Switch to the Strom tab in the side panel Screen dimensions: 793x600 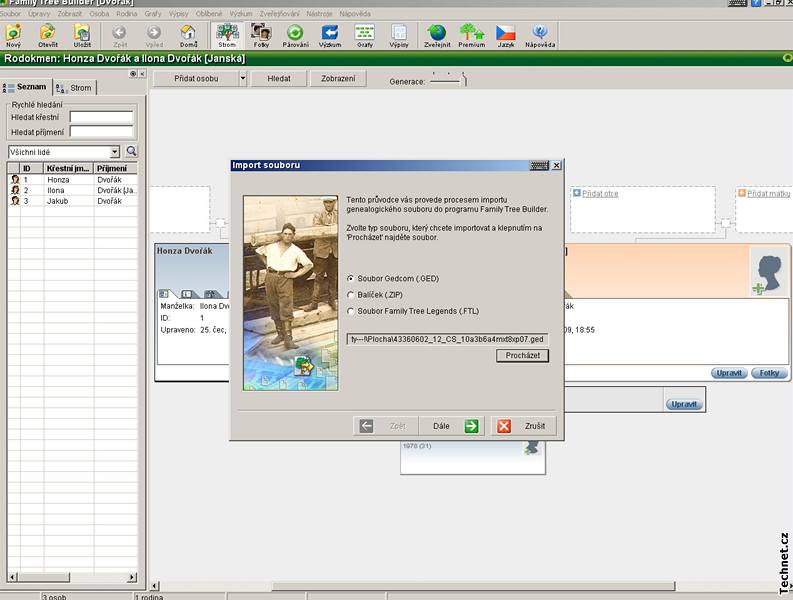point(74,88)
